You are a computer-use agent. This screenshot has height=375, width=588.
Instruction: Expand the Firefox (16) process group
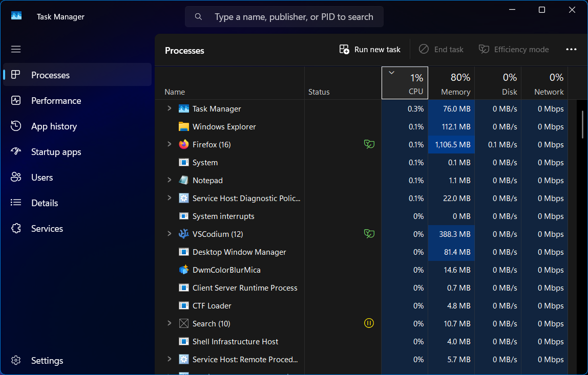169,144
